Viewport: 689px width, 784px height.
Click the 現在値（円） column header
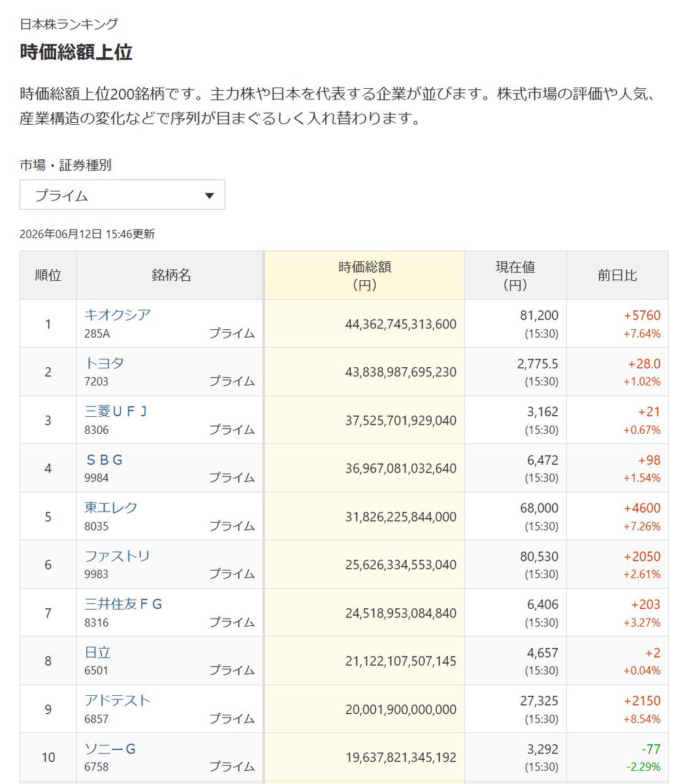coord(515,275)
